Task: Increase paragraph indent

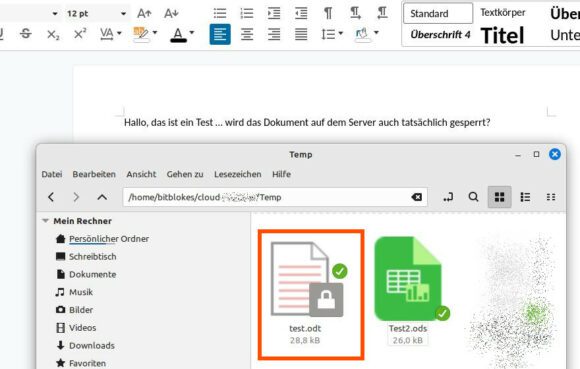Action: (x=274, y=13)
